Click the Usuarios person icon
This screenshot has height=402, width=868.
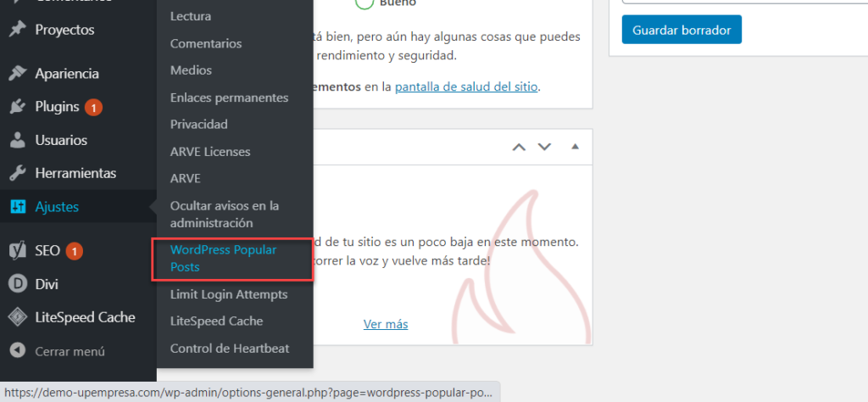tap(18, 140)
